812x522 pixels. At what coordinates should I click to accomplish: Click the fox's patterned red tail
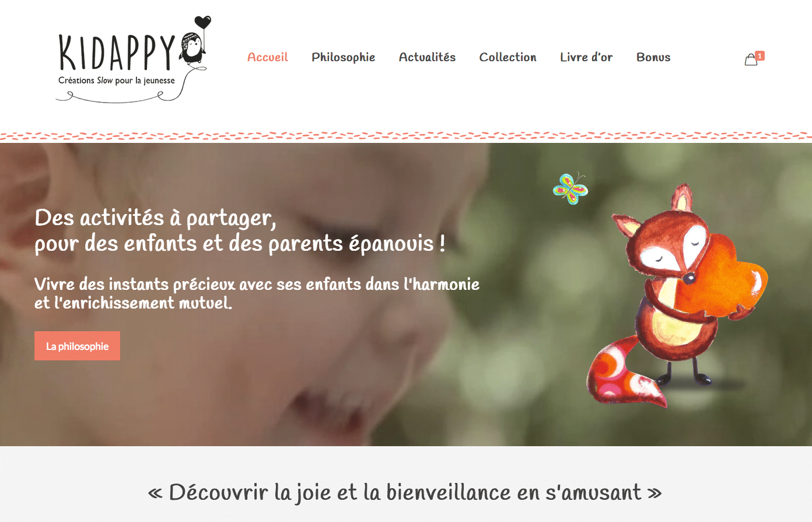click(x=623, y=372)
